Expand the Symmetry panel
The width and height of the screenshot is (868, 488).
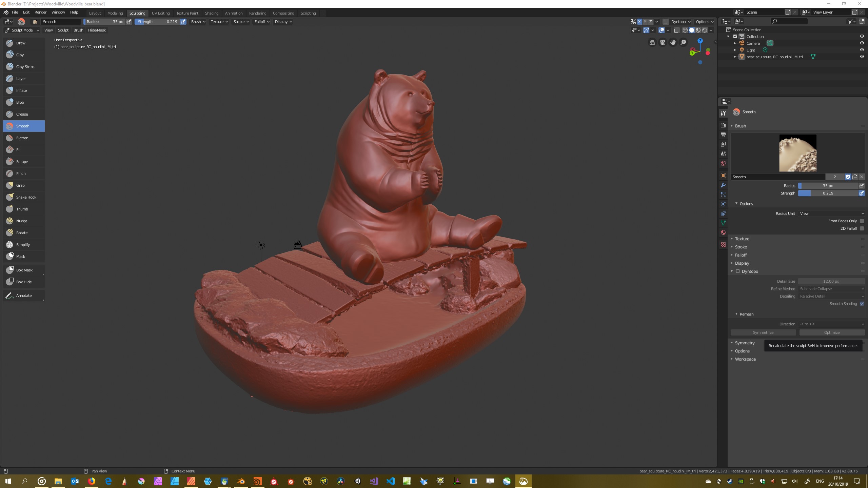coord(745,343)
